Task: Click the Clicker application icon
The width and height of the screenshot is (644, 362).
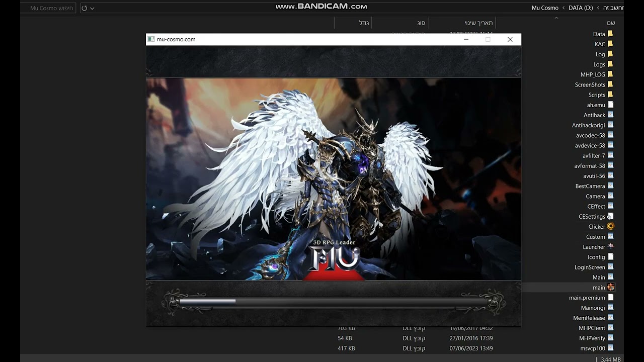Action: (x=611, y=226)
